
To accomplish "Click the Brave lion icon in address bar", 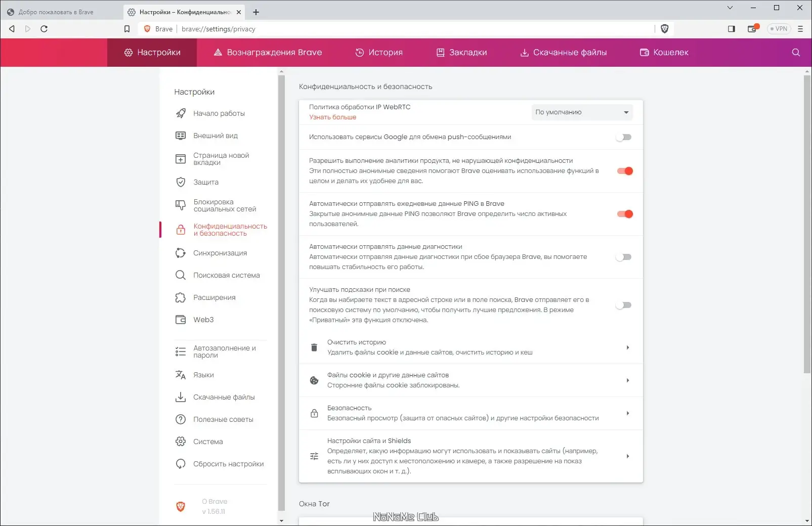I will click(x=147, y=29).
